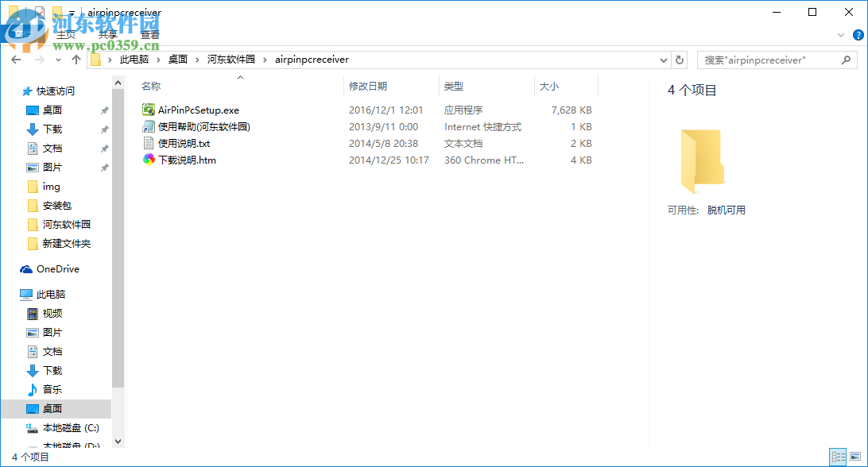
Task: Open the address bar history dropdown
Action: 663,60
